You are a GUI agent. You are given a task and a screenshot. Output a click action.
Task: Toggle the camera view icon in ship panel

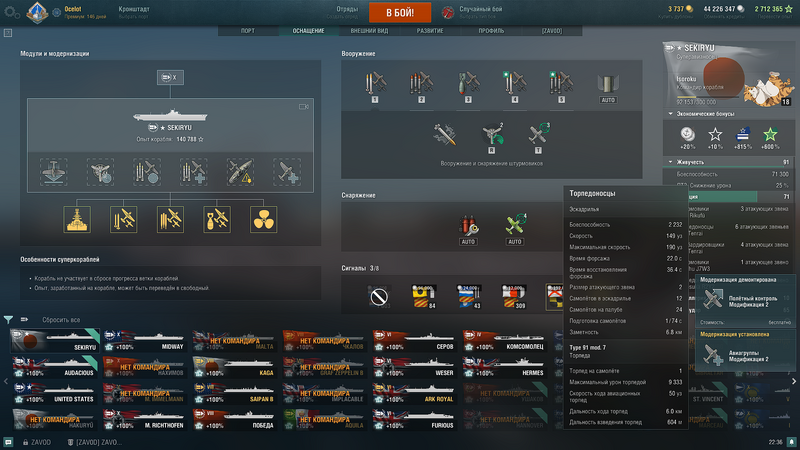[304, 107]
